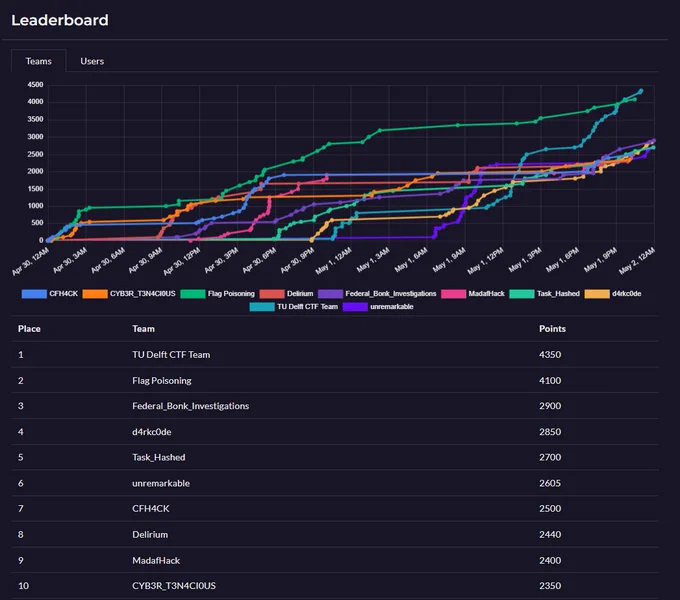Image resolution: width=680 pixels, height=600 pixels.
Task: Click the May 1, 12PM axis label
Action: click(x=485, y=261)
